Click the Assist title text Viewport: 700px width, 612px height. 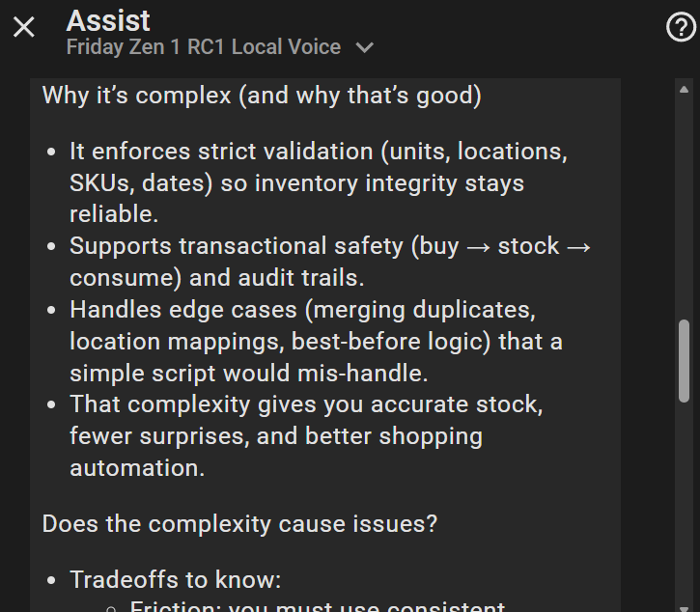point(108,19)
